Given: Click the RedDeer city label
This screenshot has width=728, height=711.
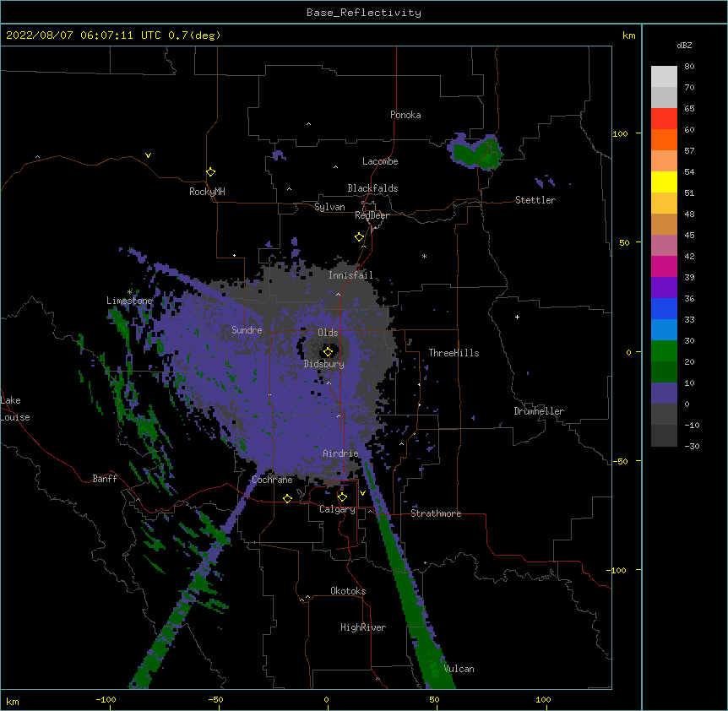Looking at the screenshot, I should coord(372,215).
